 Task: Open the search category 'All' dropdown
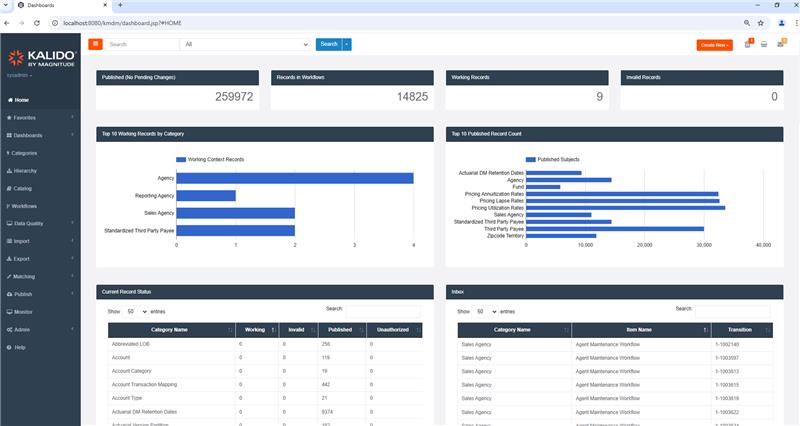pos(246,44)
